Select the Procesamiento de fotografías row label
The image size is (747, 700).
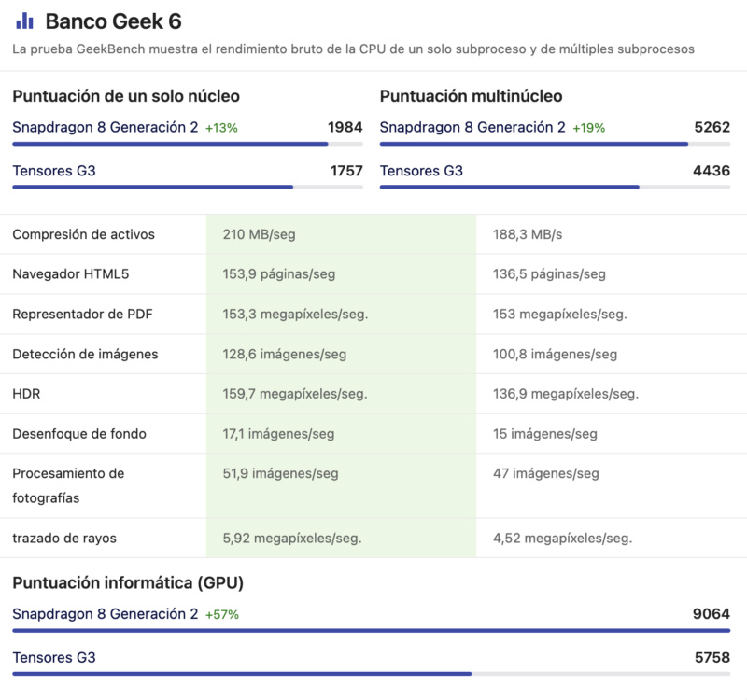(68, 485)
